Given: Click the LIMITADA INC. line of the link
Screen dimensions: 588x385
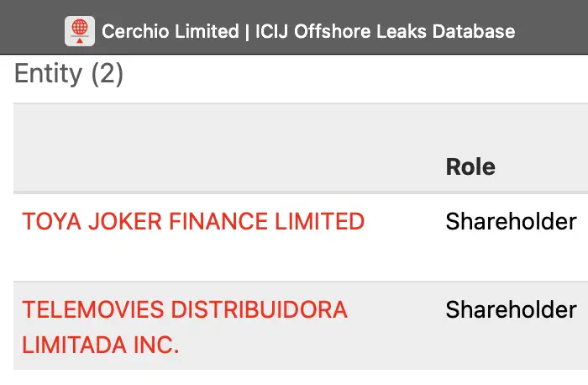Looking at the screenshot, I should point(101,345).
